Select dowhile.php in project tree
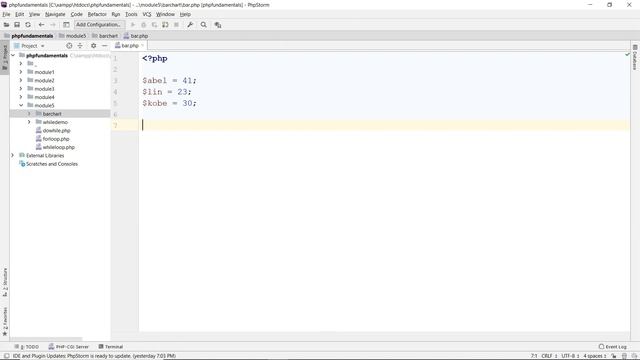Screen dimensions: 640x360 [x=56, y=131]
